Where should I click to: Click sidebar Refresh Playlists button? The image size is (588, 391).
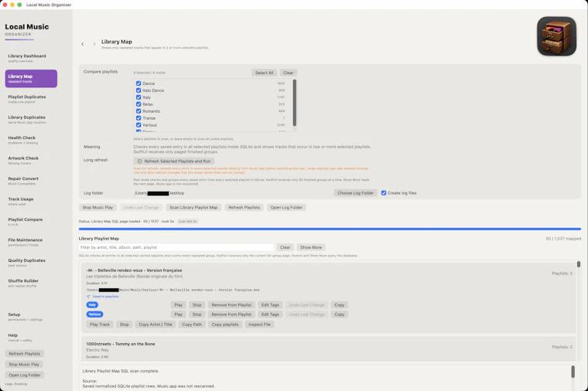[x=25, y=354]
